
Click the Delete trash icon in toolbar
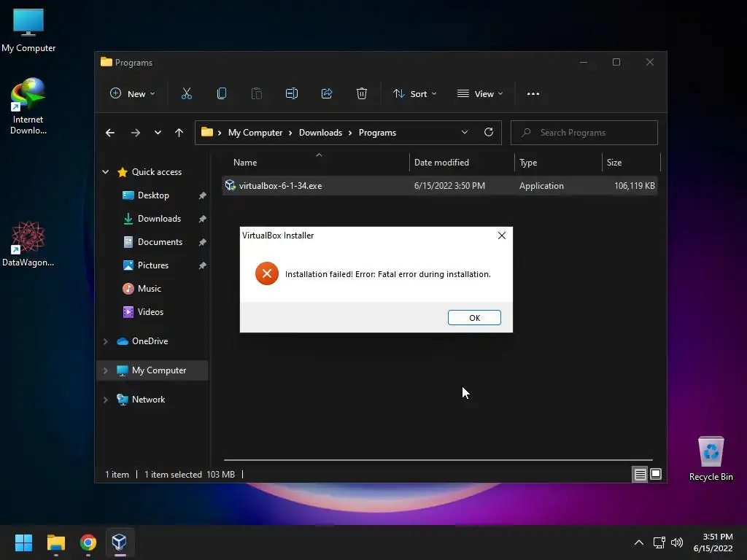362,94
